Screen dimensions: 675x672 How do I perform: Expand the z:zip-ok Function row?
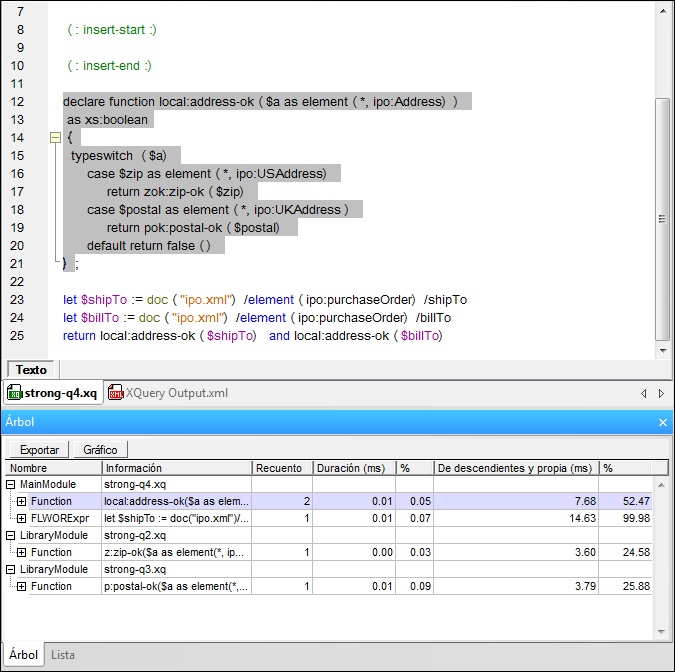tap(21, 552)
